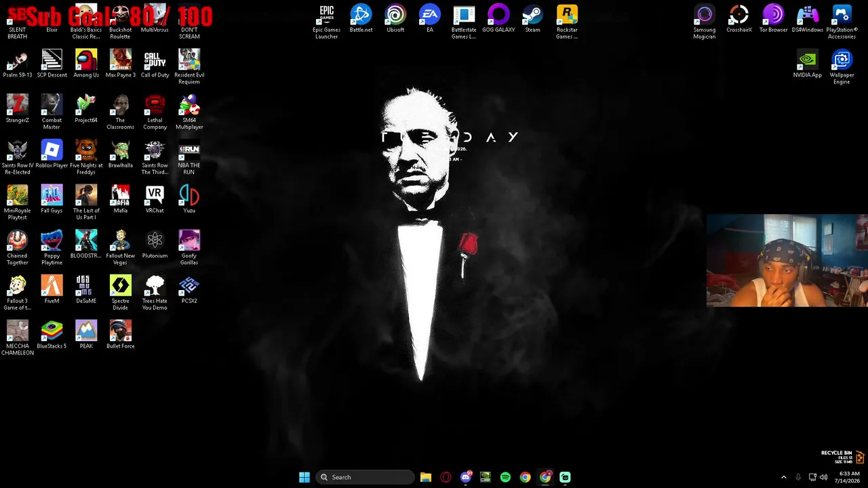Select the Psalm 59-13 desktop icon
This screenshot has width=868, height=488.
click(x=17, y=64)
